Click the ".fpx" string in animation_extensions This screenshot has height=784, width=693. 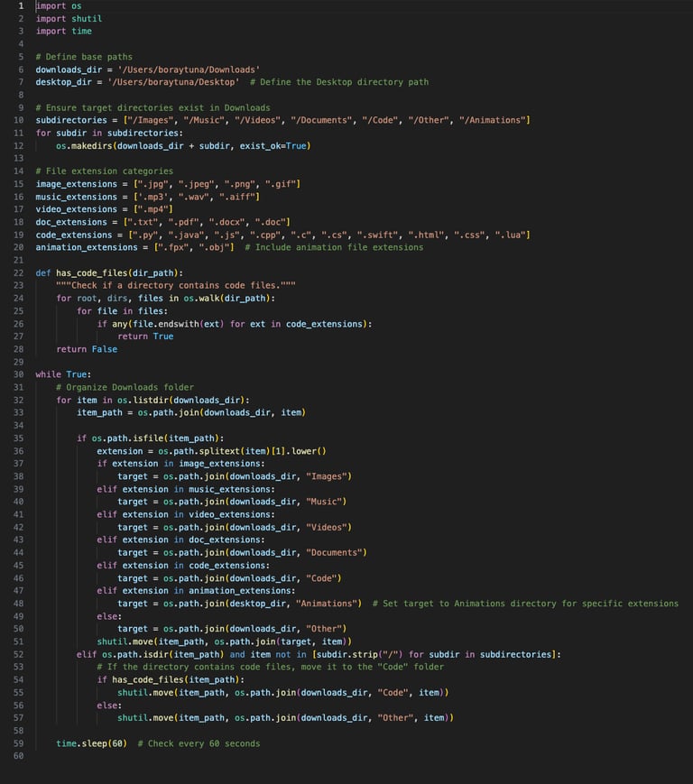pyautogui.click(x=173, y=247)
